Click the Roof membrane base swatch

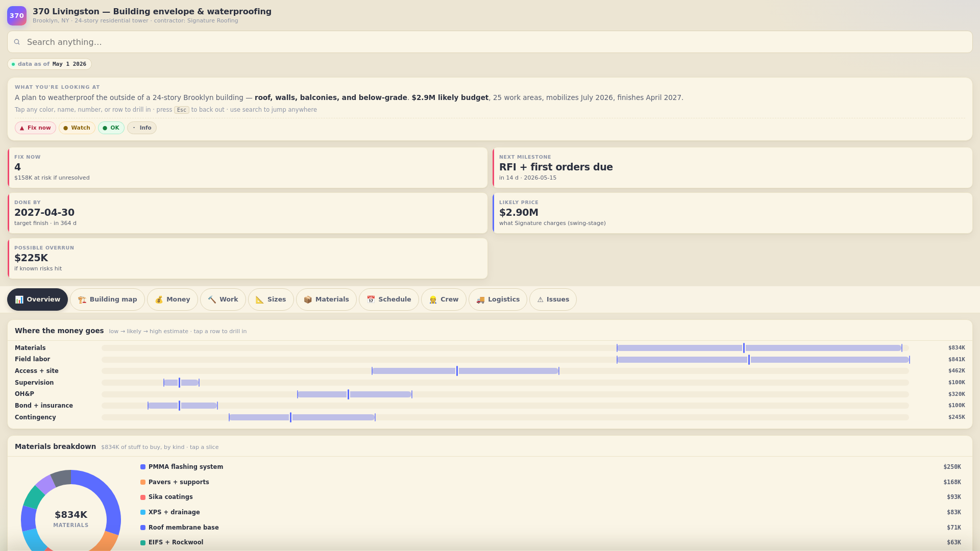143,528
